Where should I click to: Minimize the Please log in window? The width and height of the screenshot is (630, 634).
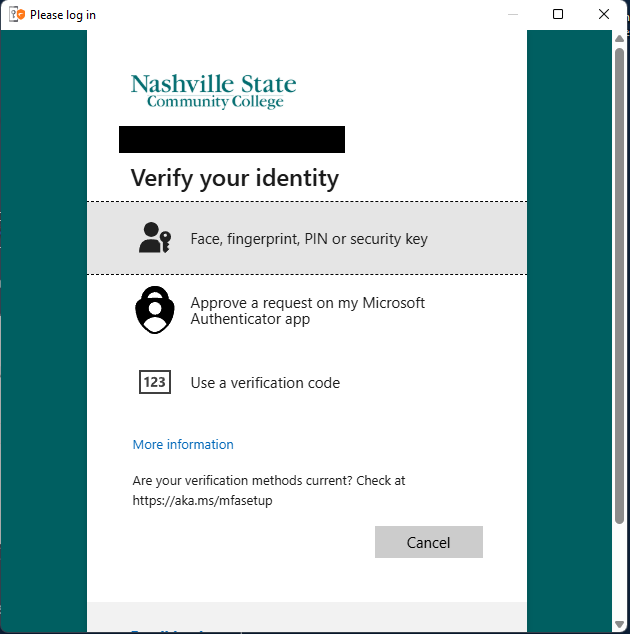point(512,14)
